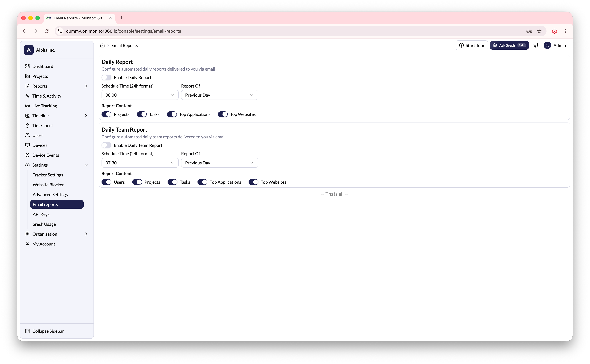Open a new browser tab with plus icon

point(121,18)
